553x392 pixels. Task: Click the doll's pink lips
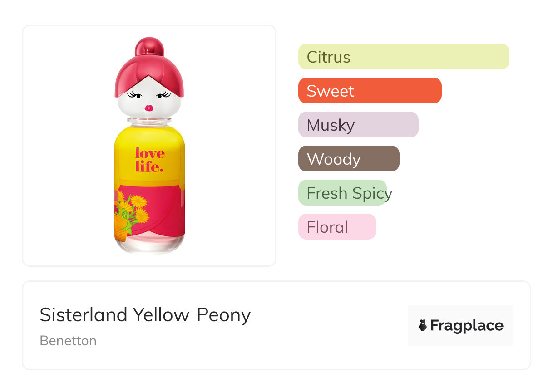coord(148,108)
